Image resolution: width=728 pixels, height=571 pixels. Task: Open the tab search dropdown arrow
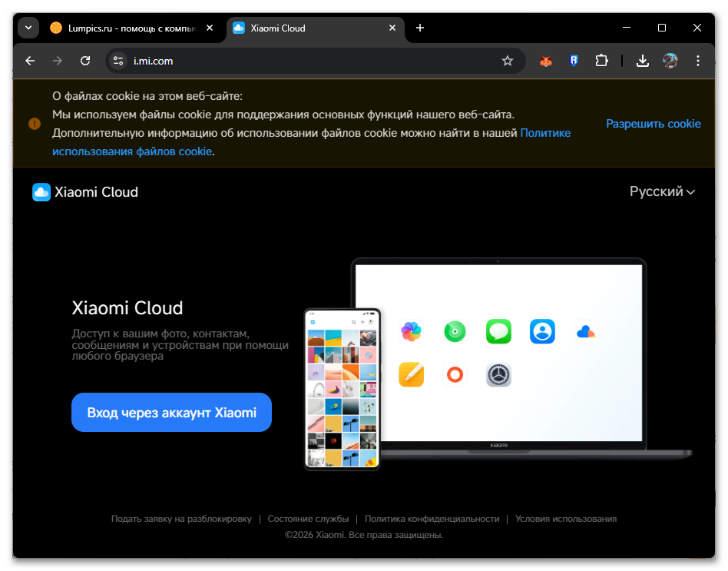pos(28,28)
